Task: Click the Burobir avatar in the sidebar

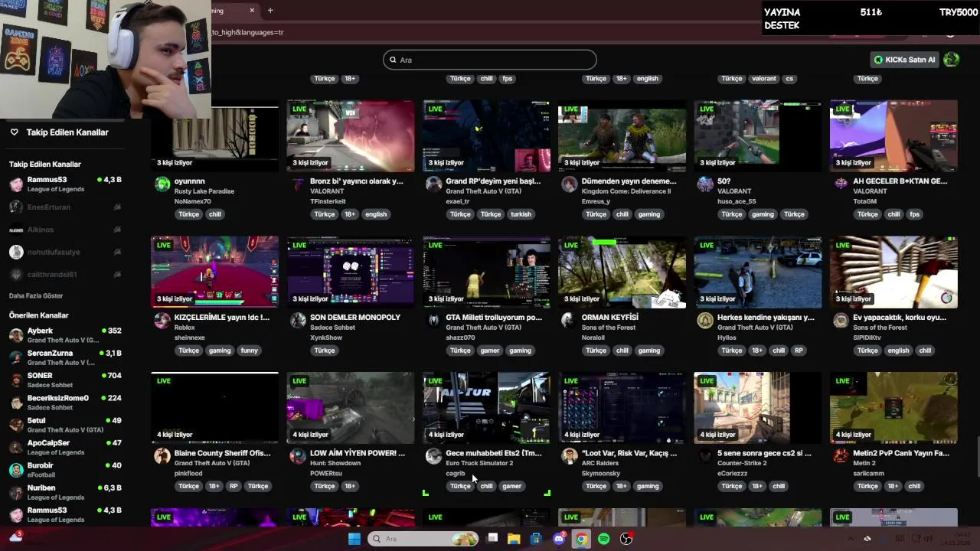Action: click(x=16, y=470)
